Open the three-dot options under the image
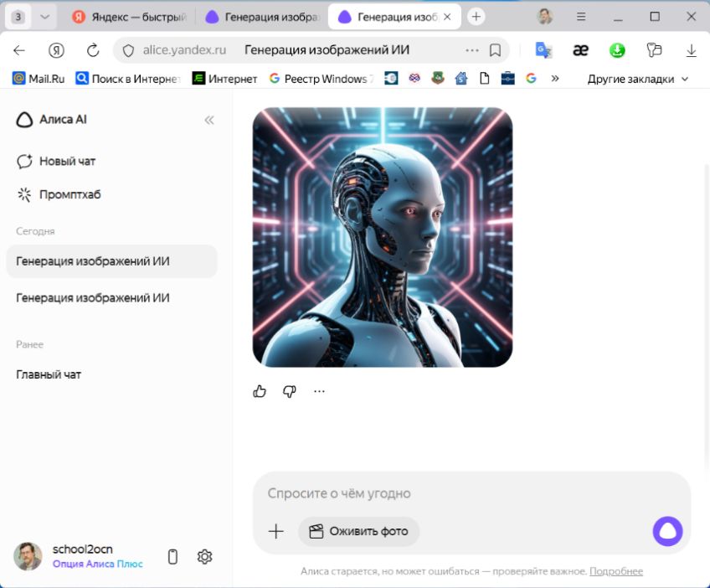The image size is (710, 588). click(319, 391)
